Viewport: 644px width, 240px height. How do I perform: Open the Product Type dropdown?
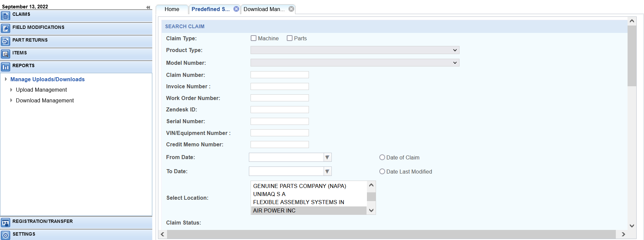point(355,50)
